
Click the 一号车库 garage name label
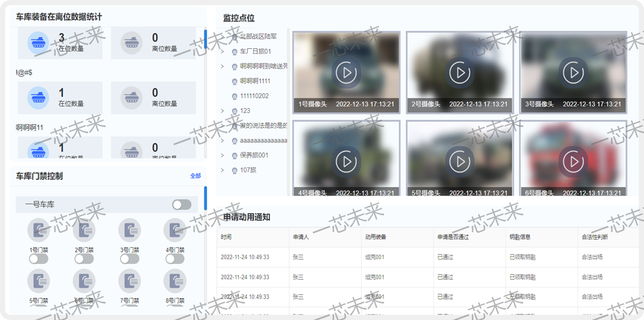click(40, 204)
